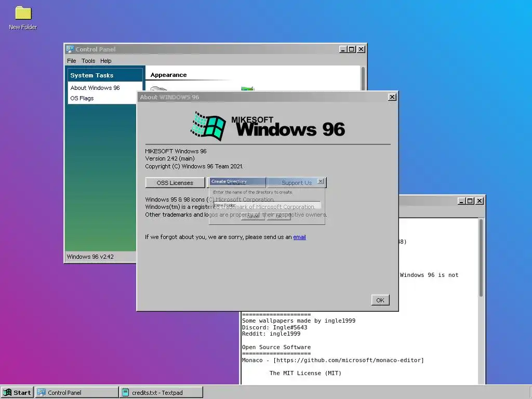Follow the email link
The width and height of the screenshot is (532, 399).
[x=299, y=237]
